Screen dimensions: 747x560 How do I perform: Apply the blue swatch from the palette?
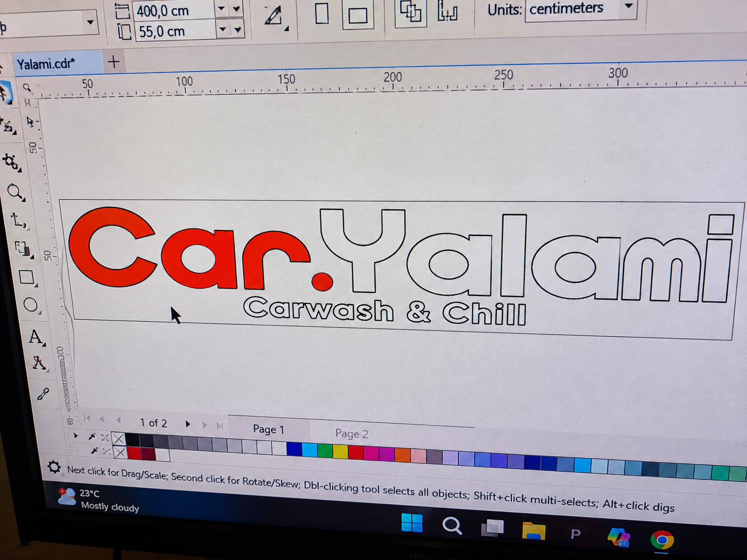pos(294,449)
